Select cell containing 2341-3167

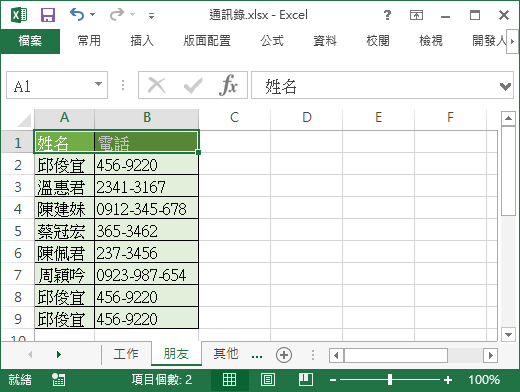click(x=147, y=187)
